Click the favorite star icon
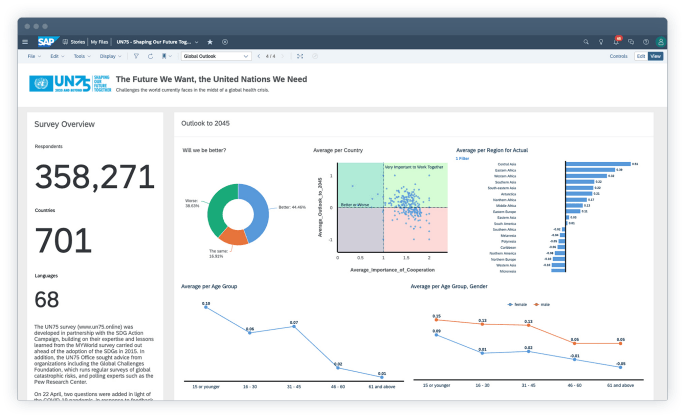 tap(209, 42)
